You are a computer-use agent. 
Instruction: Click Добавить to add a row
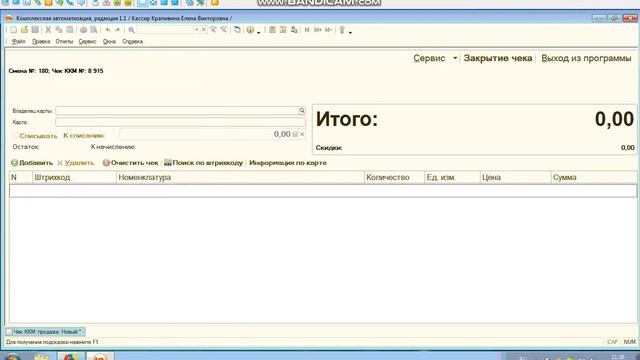coord(32,163)
